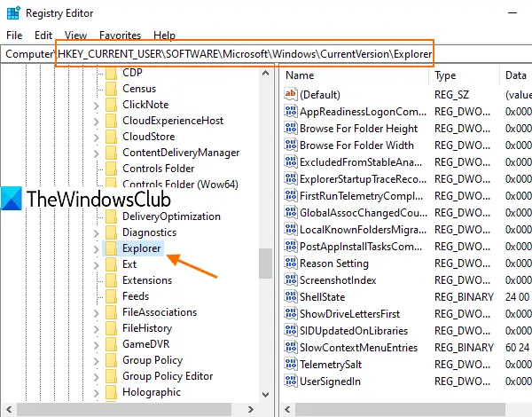
Task: Select the FirstRunTelemetryCompl... value
Action: tap(362, 196)
